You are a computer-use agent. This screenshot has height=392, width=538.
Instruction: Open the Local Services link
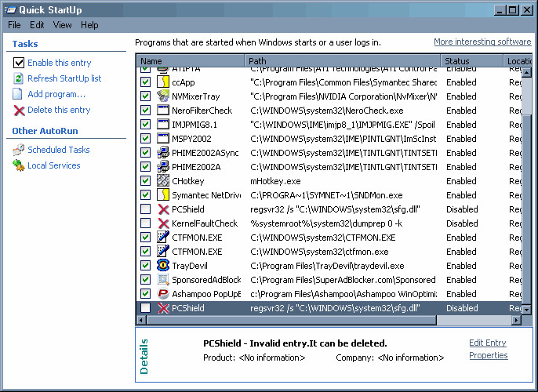pyautogui.click(x=54, y=165)
